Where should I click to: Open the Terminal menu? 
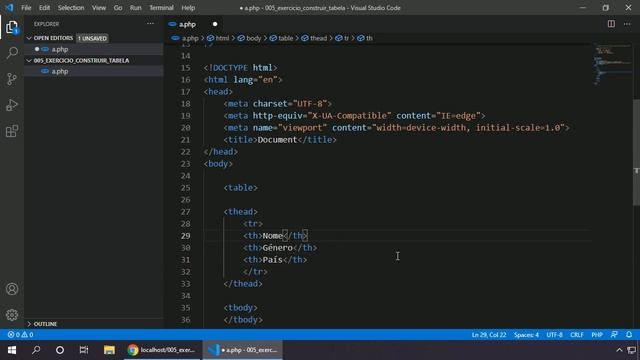(161, 8)
